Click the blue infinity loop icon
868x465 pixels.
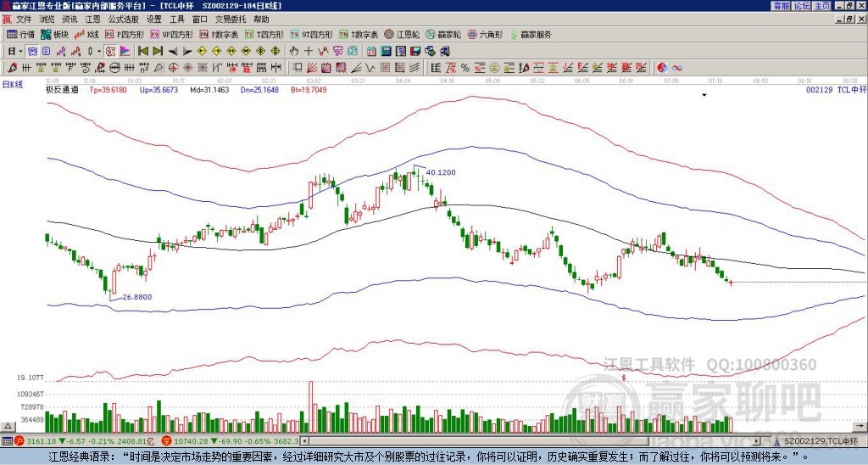click(677, 68)
